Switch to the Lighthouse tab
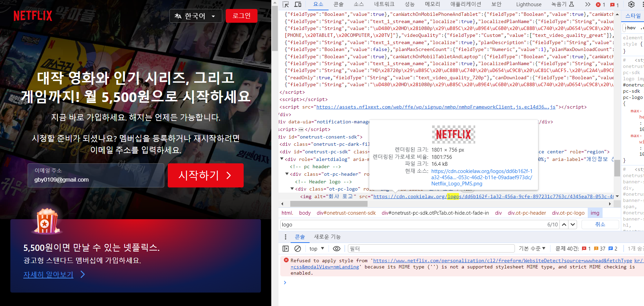The height and width of the screenshot is (306, 644). [529, 4]
